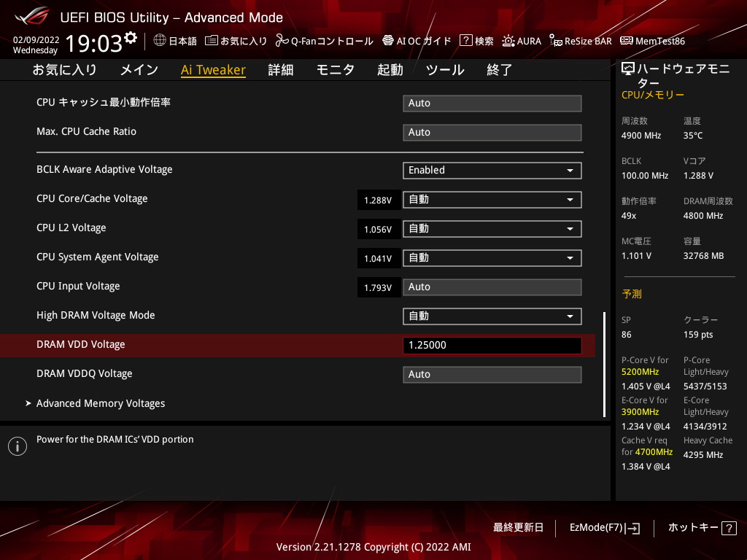Screen dimensions: 747x560
Task: Select the High DRAM Voltage Mode label
Action: [96, 315]
